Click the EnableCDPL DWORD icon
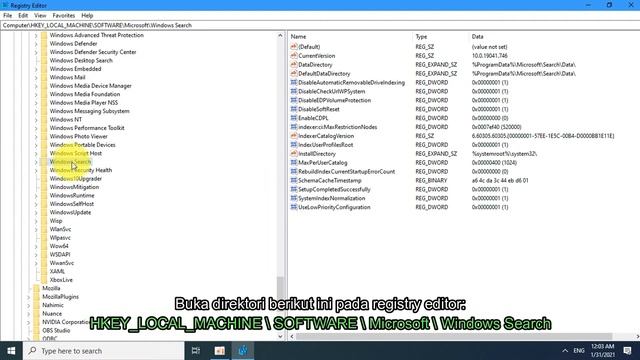This screenshot has width=640, height=360. pos(293,118)
